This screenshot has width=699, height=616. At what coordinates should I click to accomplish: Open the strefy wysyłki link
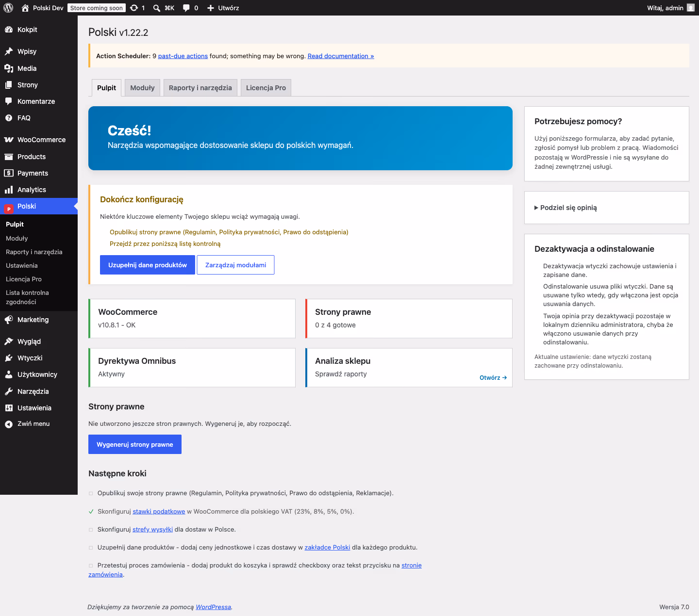[152, 530]
